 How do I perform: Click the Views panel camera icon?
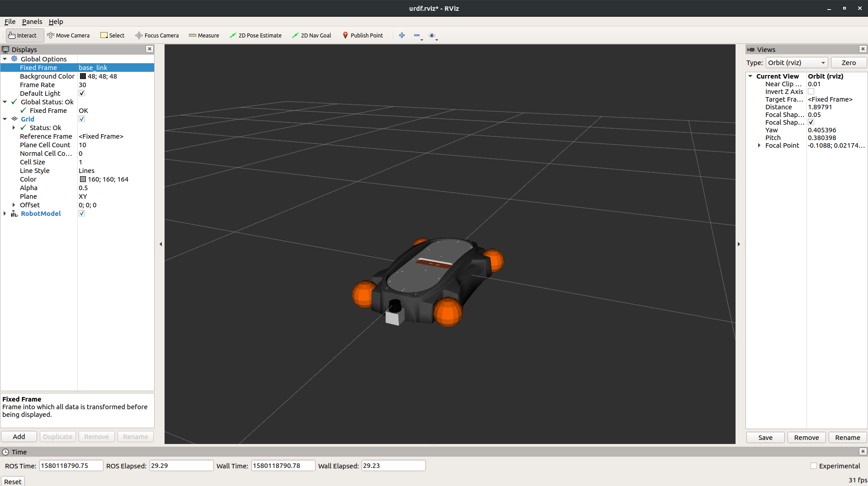tap(751, 49)
